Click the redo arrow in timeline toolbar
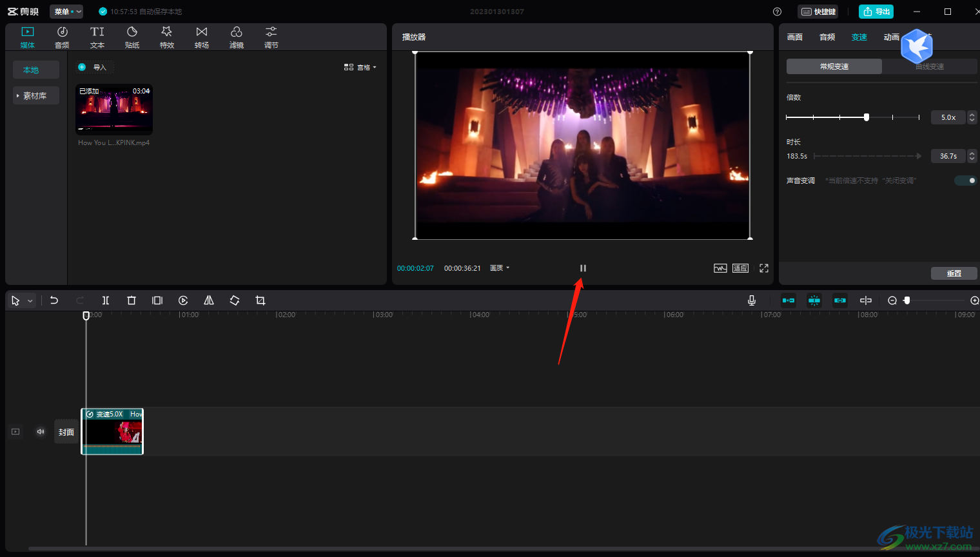 (80, 300)
